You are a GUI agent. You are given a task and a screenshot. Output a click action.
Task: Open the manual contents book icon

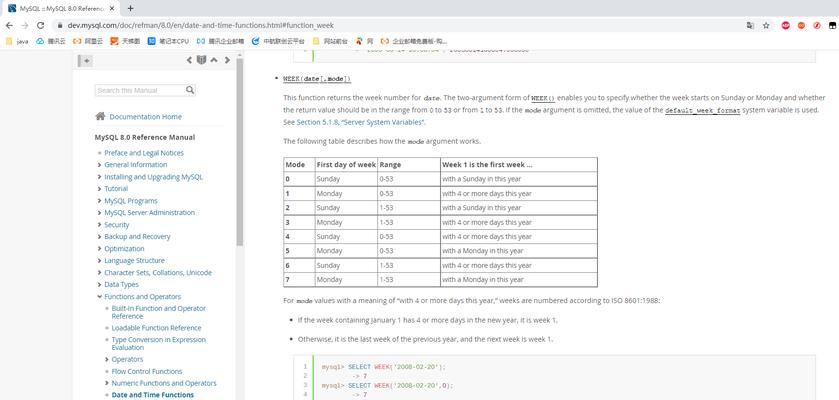[201, 60]
